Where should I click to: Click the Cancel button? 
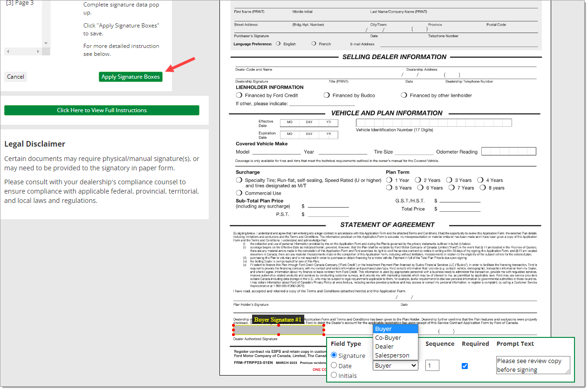pyautogui.click(x=15, y=77)
